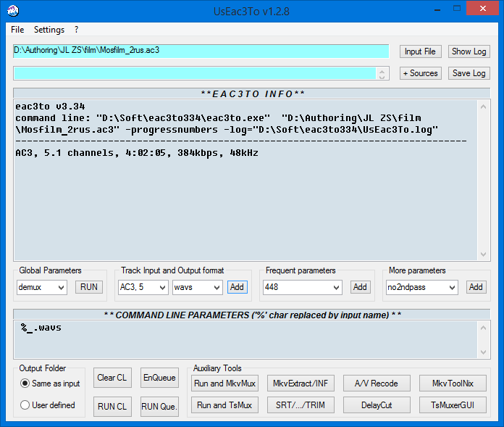
Task: Click Add in More parameters group
Action: coord(476,287)
